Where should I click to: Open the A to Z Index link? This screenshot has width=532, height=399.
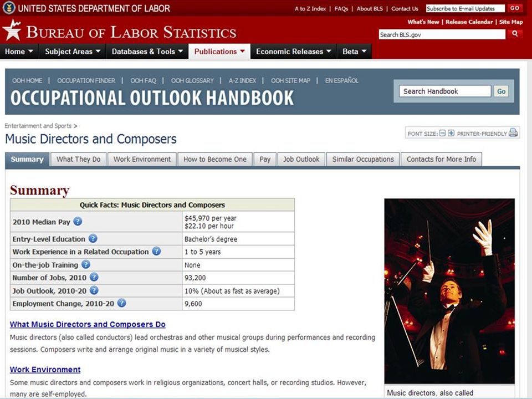[310, 8]
